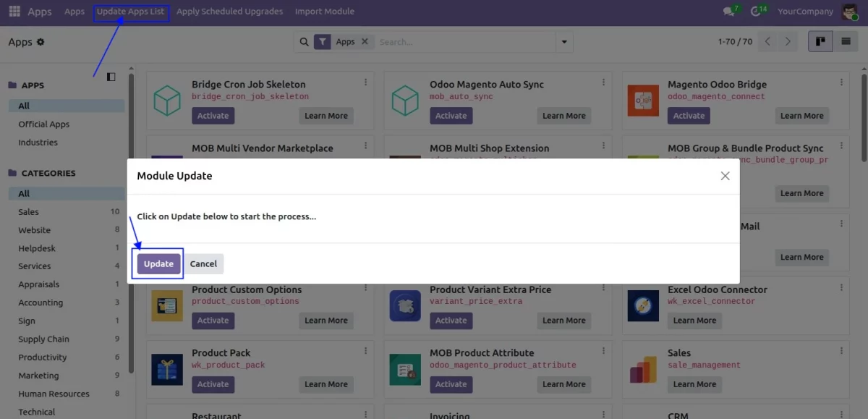Filter by Supply Chain category
The width and height of the screenshot is (868, 419).
coord(67,339)
